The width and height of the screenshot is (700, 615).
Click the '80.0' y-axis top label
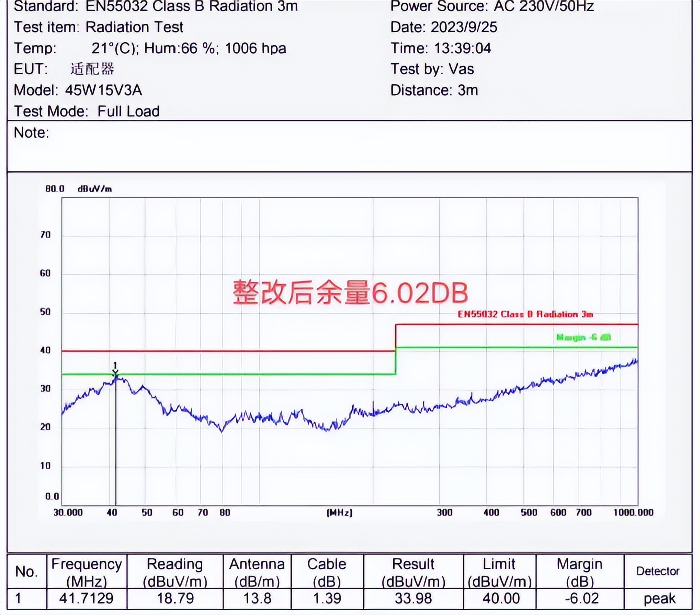click(x=55, y=189)
